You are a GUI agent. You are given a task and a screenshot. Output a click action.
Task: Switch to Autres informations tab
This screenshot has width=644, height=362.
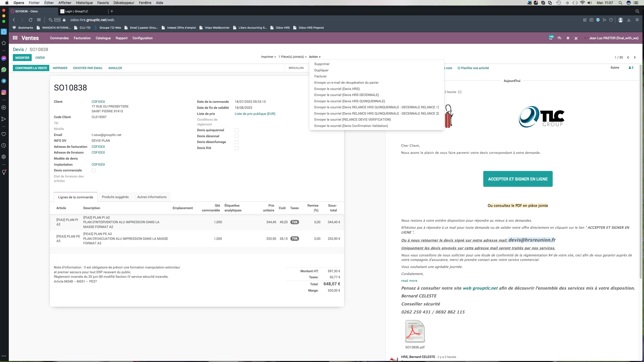pyautogui.click(x=152, y=197)
